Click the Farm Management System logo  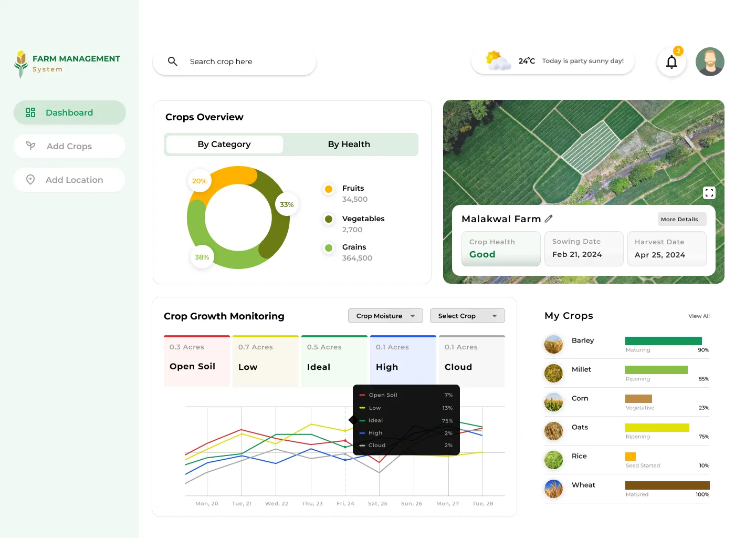coord(67,64)
